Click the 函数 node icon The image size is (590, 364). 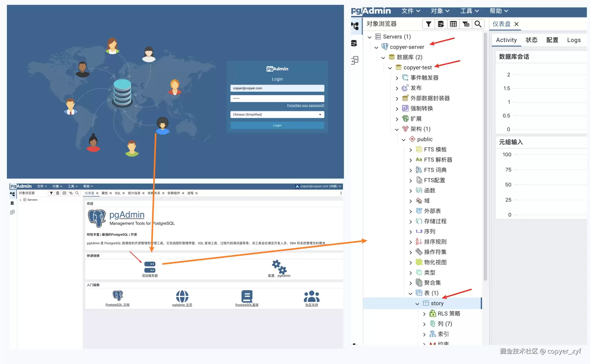pos(419,190)
